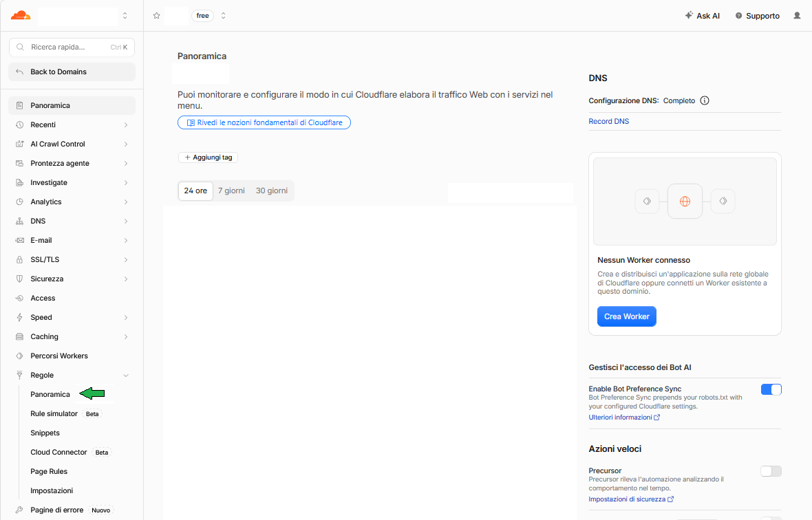812x520 pixels.
Task: Click the Pagine di errore wrench icon
Action: [20, 510]
